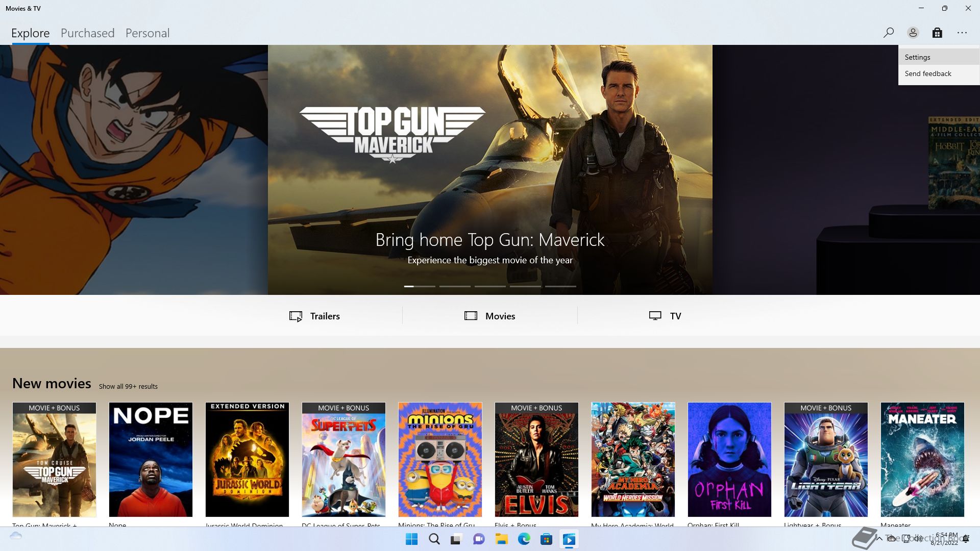980x551 pixels.
Task: Open the Nope movie poster
Action: point(151,459)
